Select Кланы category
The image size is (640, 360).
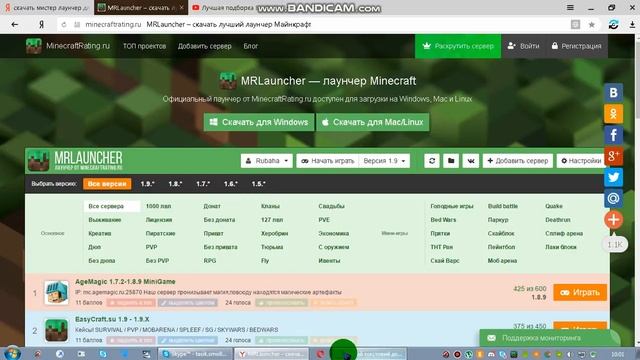pos(270,206)
